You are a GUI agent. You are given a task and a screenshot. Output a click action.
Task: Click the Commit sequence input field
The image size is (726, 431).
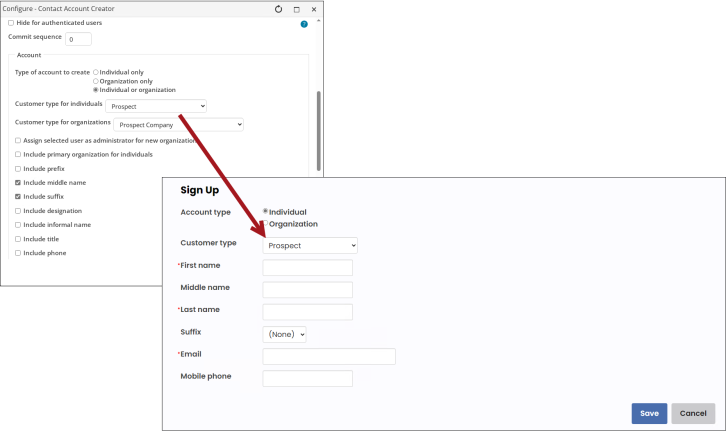[x=78, y=39]
